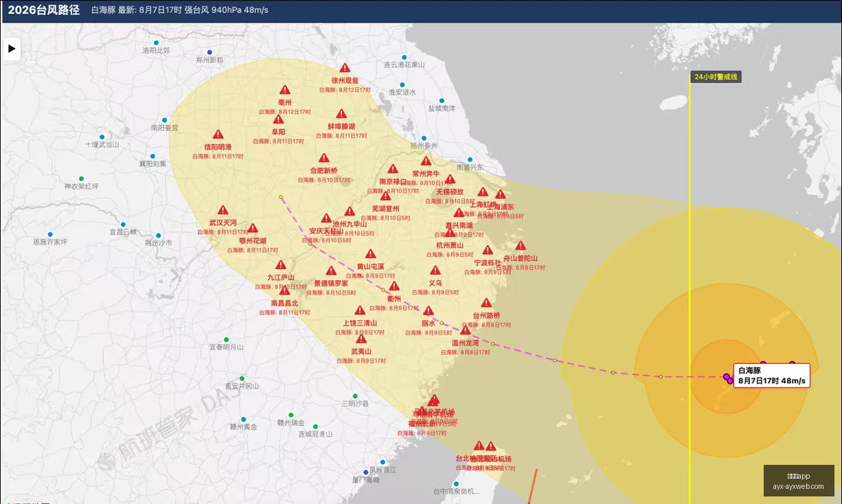
Task: Select the 盐城南洋 airport dot
Action: pyautogui.click(x=441, y=100)
